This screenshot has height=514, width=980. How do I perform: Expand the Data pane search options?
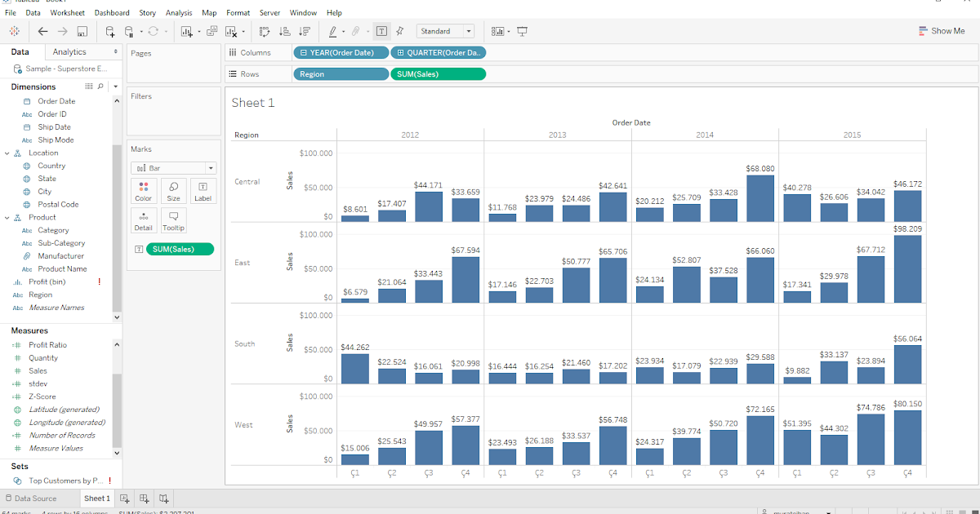tap(100, 86)
